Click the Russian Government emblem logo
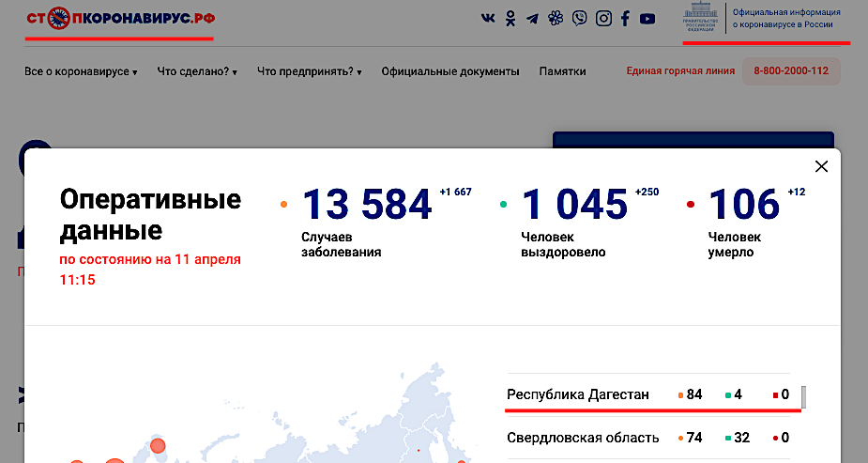 pos(705,19)
